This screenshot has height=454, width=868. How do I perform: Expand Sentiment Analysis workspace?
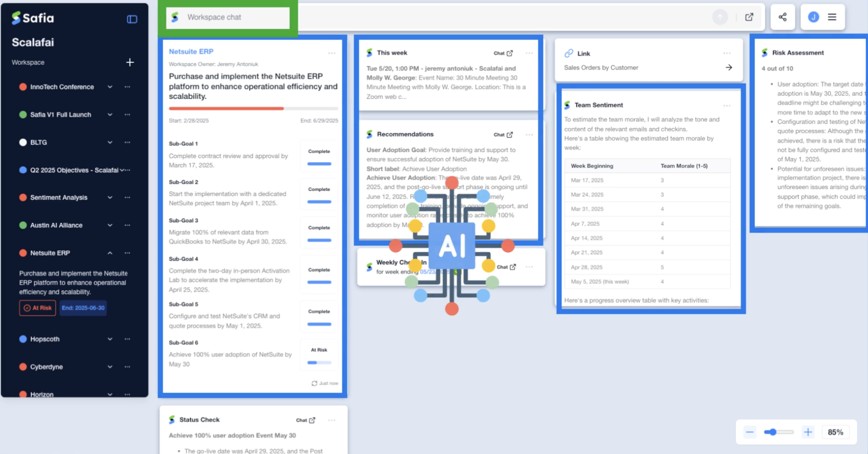(x=110, y=197)
